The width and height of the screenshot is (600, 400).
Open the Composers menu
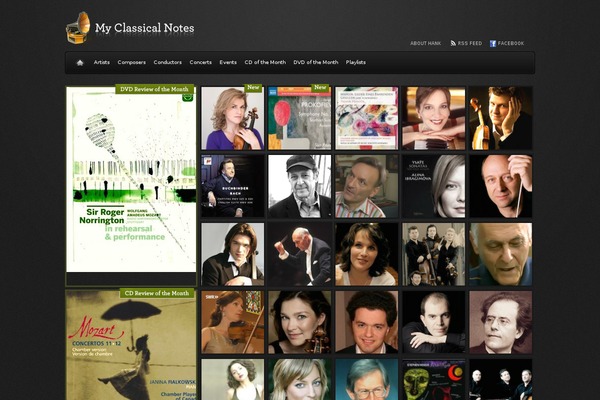pos(132,62)
